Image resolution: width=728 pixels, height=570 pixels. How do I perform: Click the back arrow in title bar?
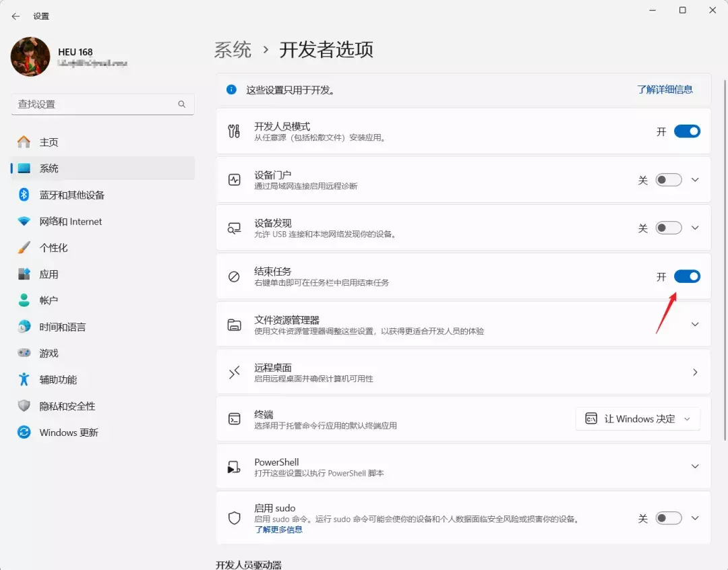coord(16,15)
